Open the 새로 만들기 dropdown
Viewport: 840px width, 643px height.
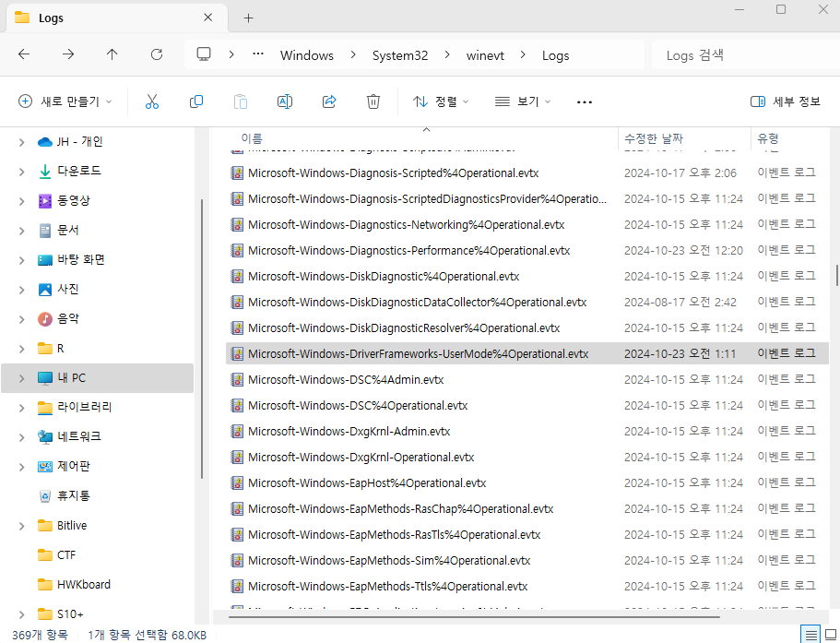click(65, 101)
